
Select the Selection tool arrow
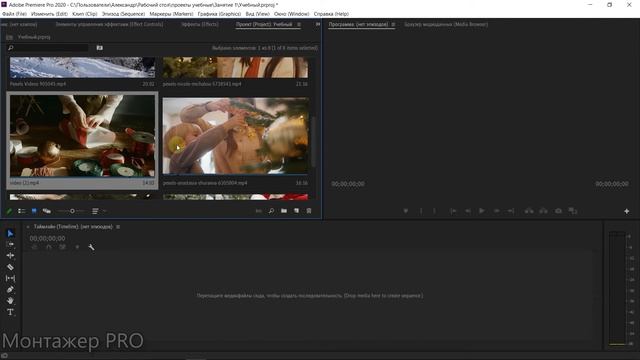10,233
